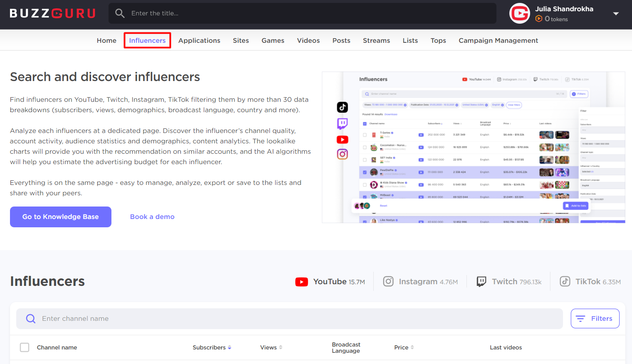
Task: Open the Tops menu item
Action: [x=438, y=40]
